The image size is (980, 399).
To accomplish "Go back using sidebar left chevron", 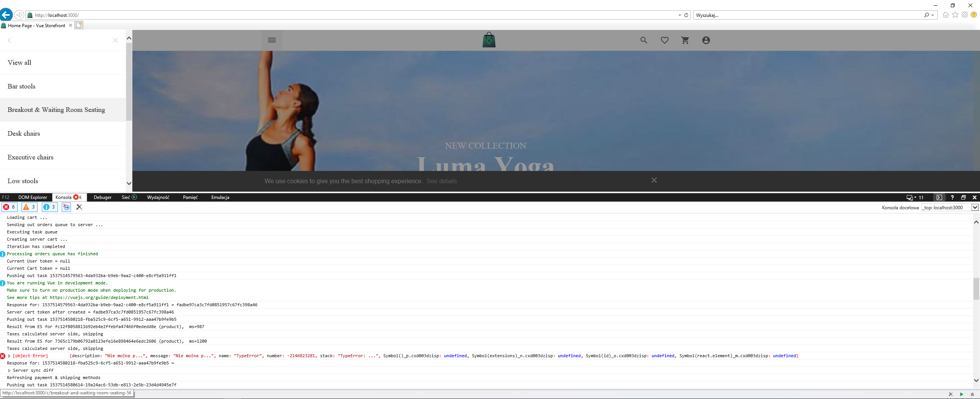I will [x=9, y=40].
